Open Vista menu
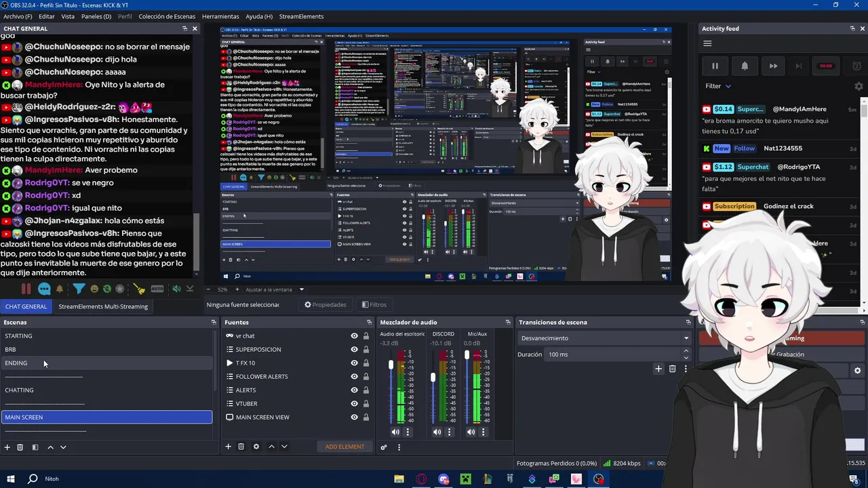 [x=68, y=16]
